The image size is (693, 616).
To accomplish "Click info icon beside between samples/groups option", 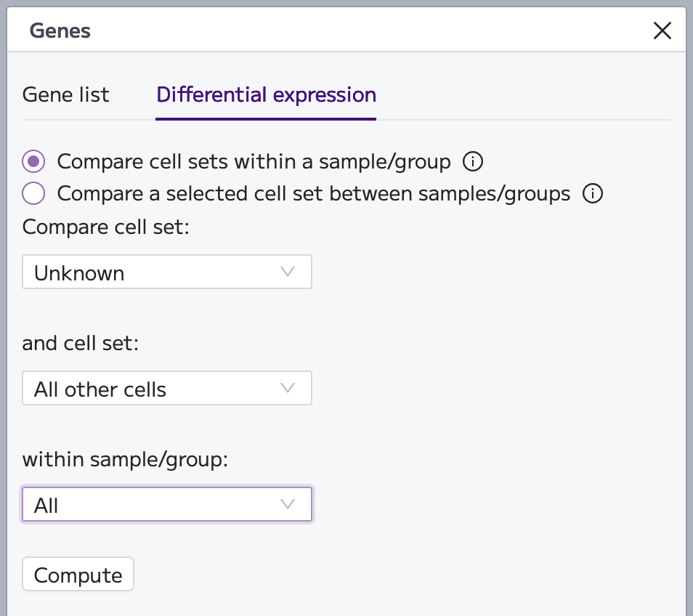I will coord(592,193).
